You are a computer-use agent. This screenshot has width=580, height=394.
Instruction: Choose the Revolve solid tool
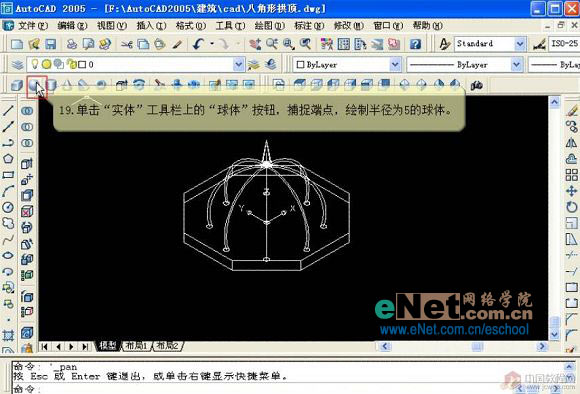(139, 85)
